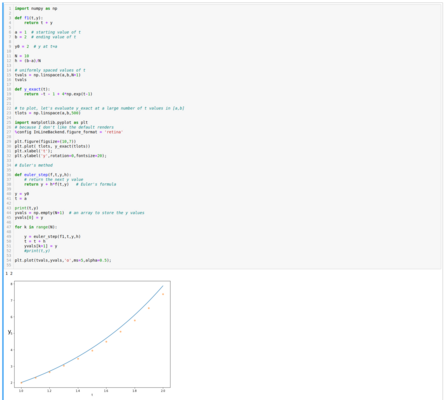Viewport: 444px width, 400px height.
Task: Click the 'import numpy as np' line
Action: [x=36, y=8]
